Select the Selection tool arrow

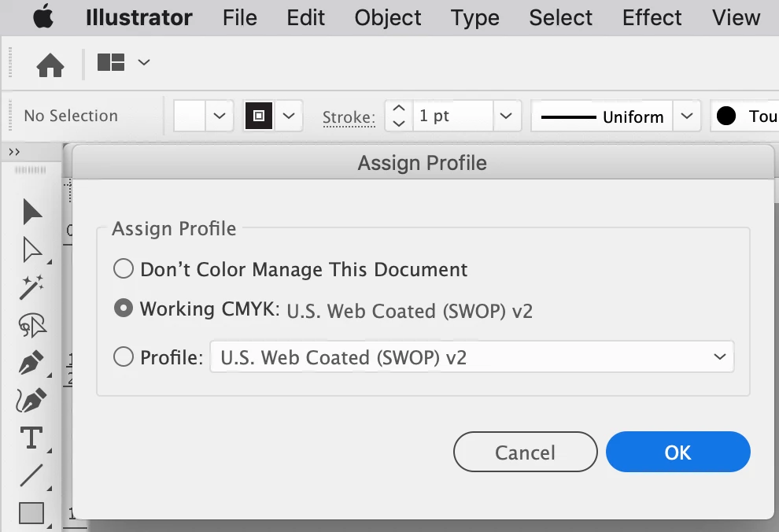[x=32, y=212]
